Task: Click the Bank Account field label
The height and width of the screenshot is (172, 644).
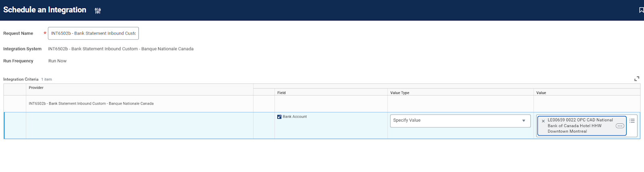Action: (x=295, y=117)
